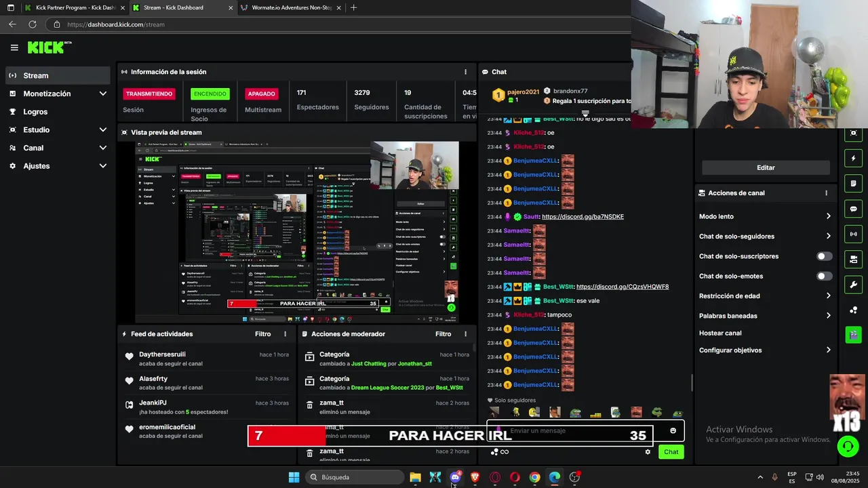Open Restricción de edad options

coord(765,296)
